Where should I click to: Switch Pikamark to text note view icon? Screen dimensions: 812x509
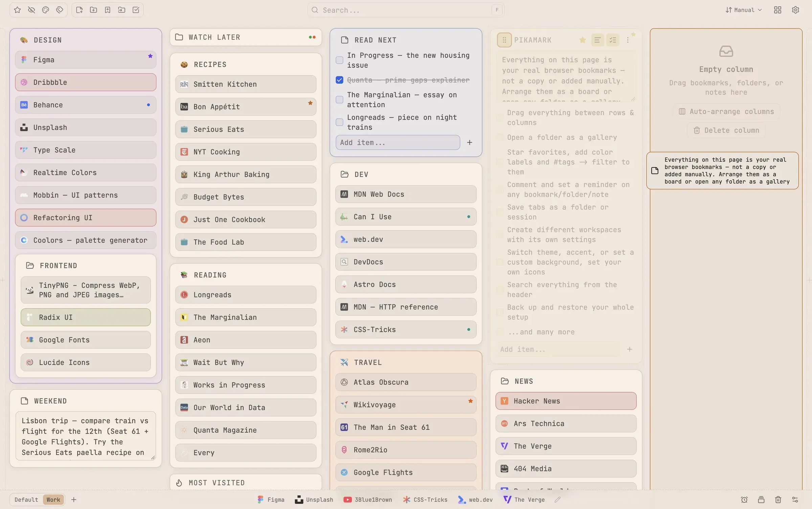coord(597,40)
